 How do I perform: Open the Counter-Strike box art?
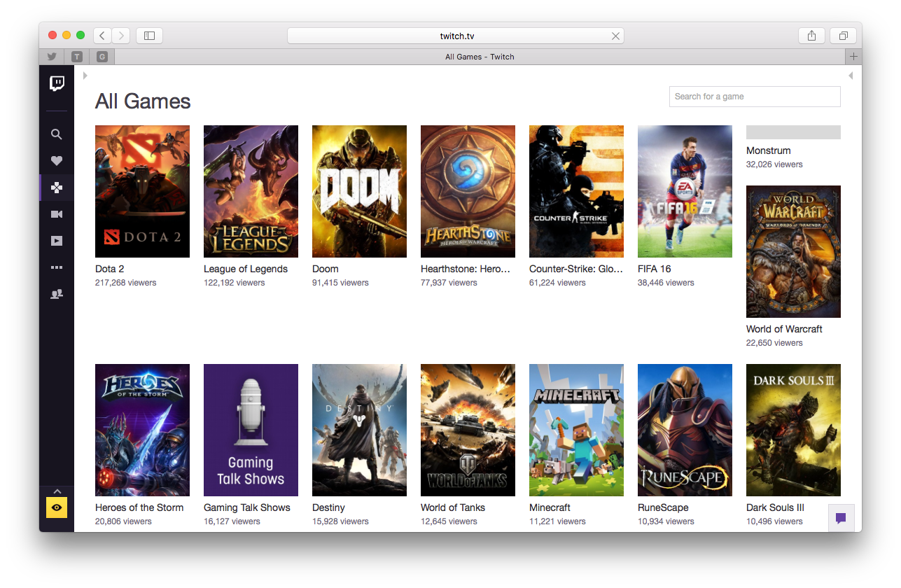point(576,191)
